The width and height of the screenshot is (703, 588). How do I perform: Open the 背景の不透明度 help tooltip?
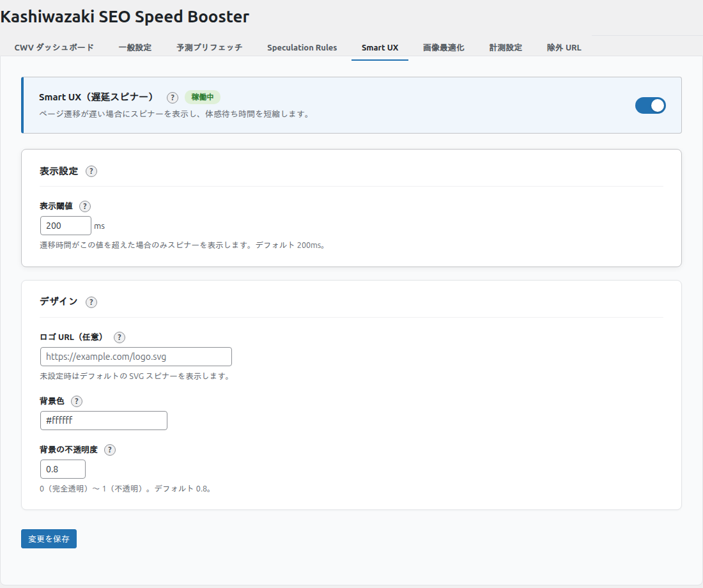point(109,449)
